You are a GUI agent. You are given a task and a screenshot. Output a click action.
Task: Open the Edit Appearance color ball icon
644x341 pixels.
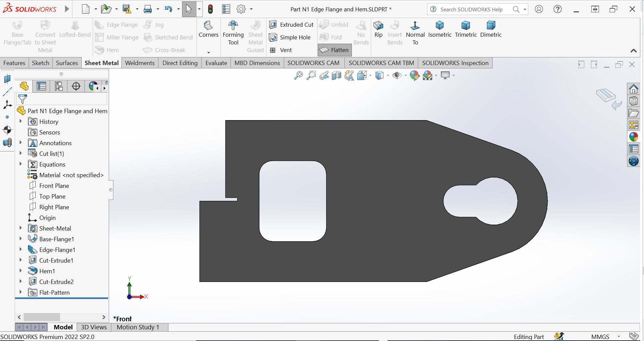(415, 76)
